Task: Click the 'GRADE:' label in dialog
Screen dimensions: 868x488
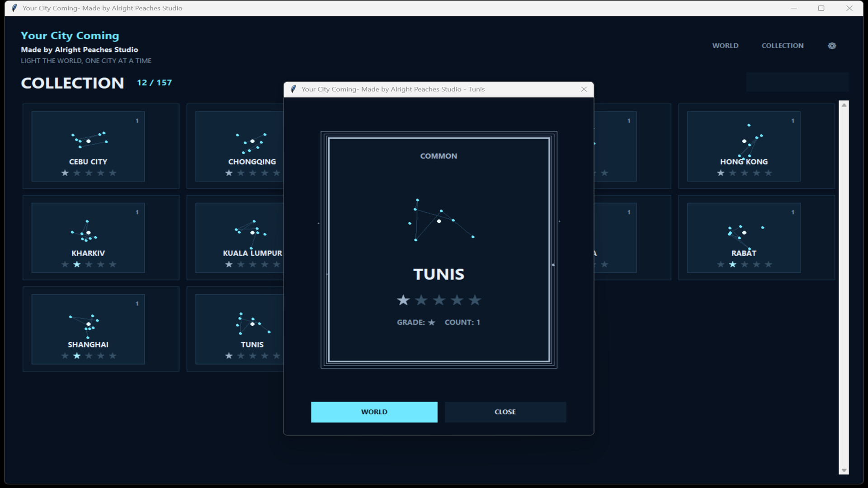Action: coord(410,322)
